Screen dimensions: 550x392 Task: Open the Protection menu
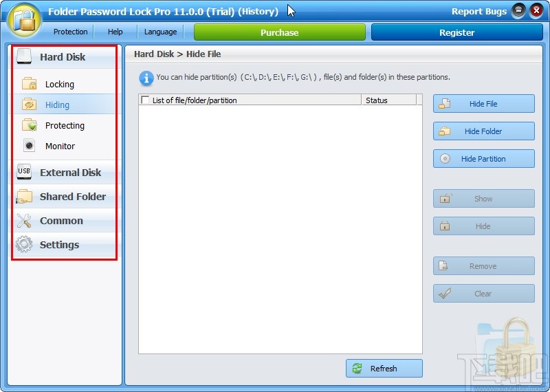71,32
